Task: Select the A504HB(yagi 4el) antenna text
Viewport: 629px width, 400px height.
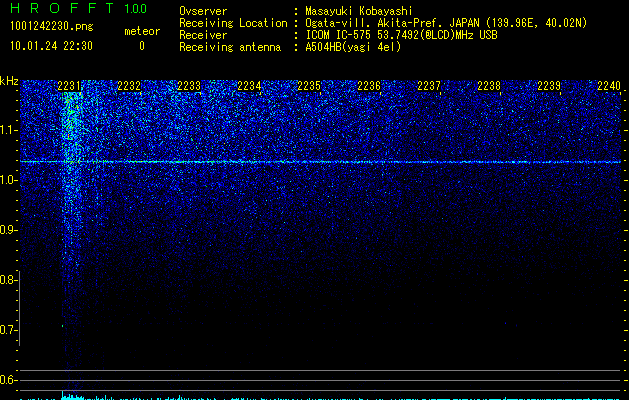Action: 353,47
